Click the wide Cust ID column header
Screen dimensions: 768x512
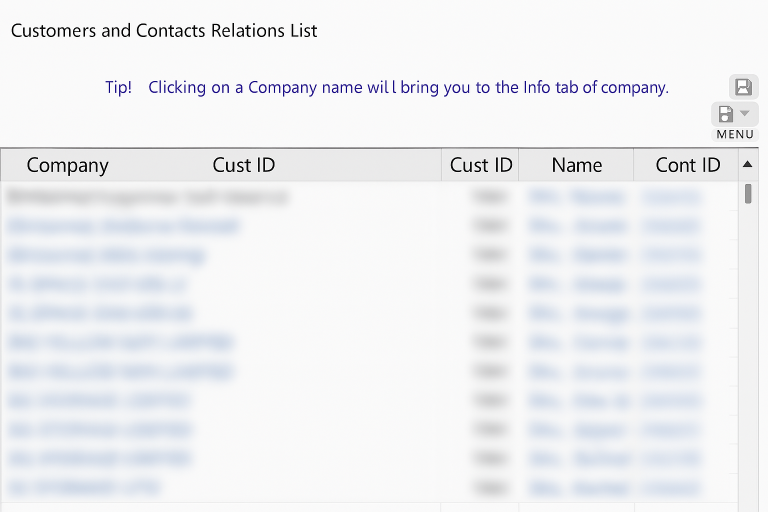click(243, 165)
